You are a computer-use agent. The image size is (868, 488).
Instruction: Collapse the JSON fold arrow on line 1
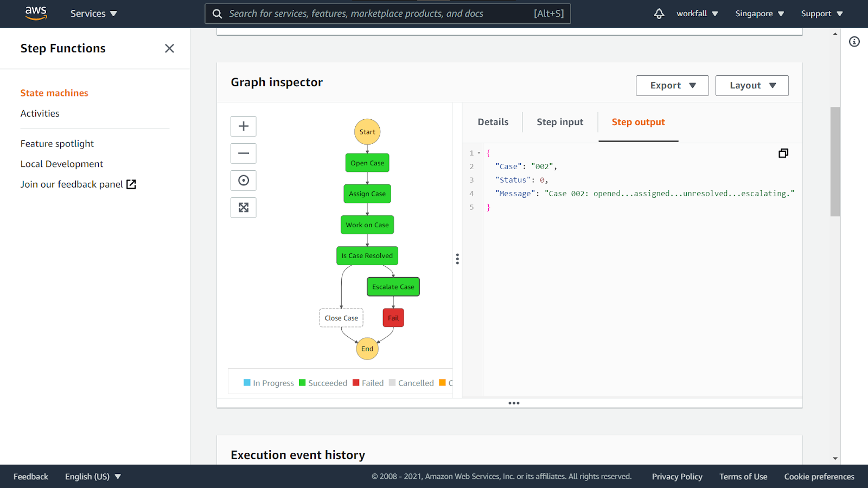click(x=479, y=153)
